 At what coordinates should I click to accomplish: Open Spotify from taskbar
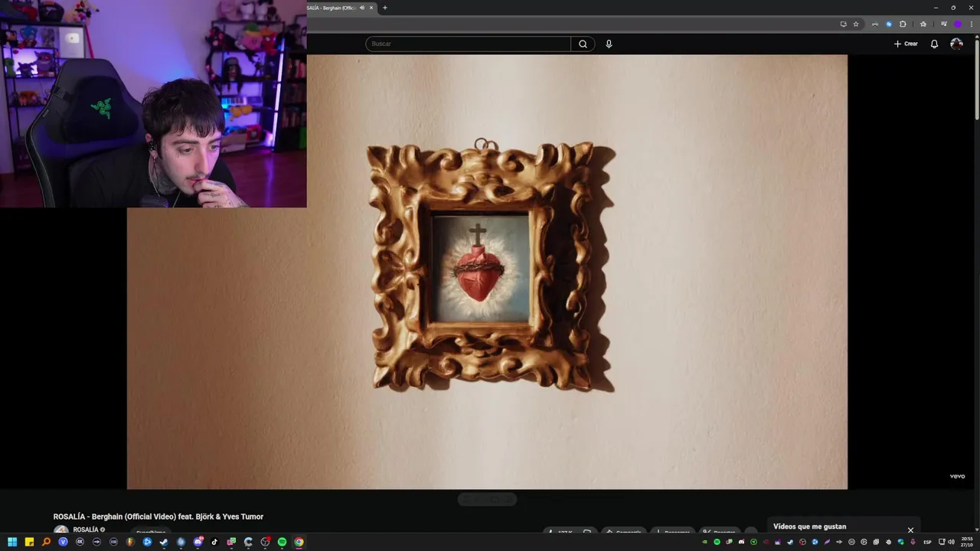pos(282,542)
